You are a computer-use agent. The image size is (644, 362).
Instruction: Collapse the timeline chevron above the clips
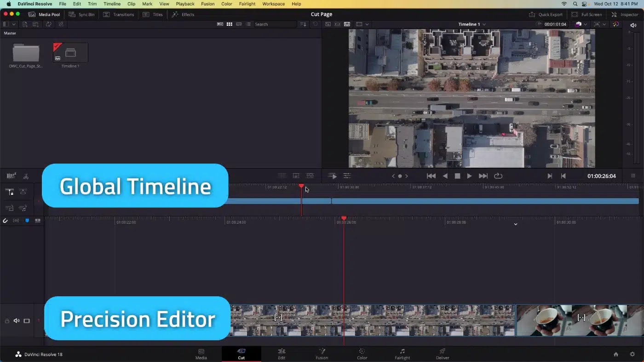point(516,224)
